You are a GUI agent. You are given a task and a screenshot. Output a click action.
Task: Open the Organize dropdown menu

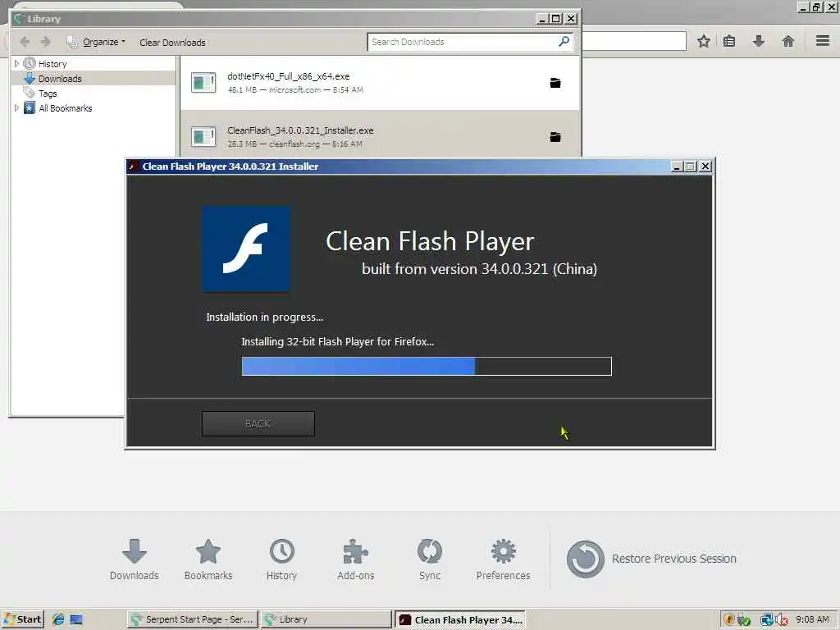tap(96, 42)
